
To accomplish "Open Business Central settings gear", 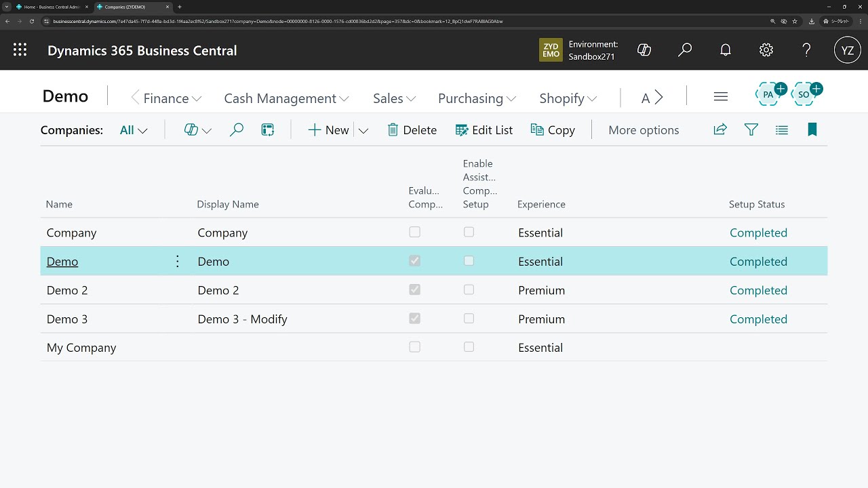I will [766, 49].
